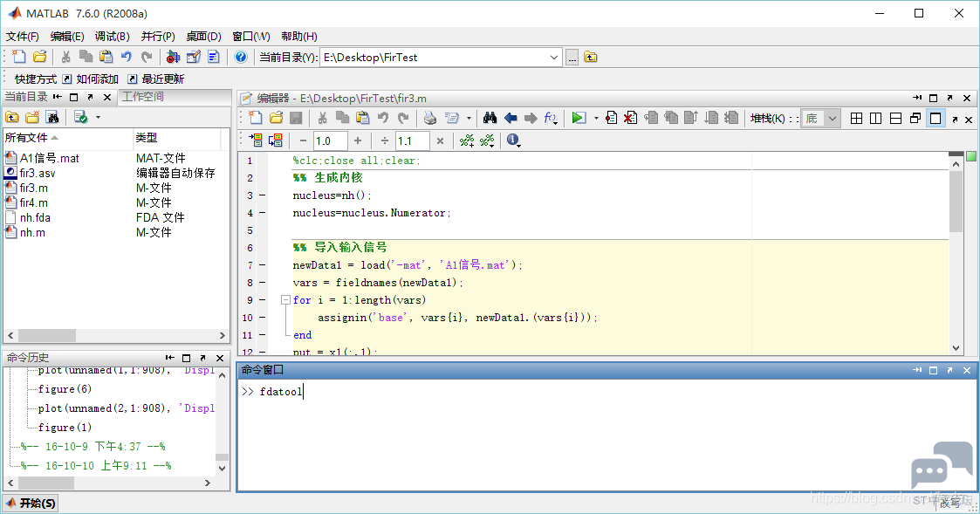
Task: Click editor toolbar function browser fx icon
Action: click(x=551, y=118)
